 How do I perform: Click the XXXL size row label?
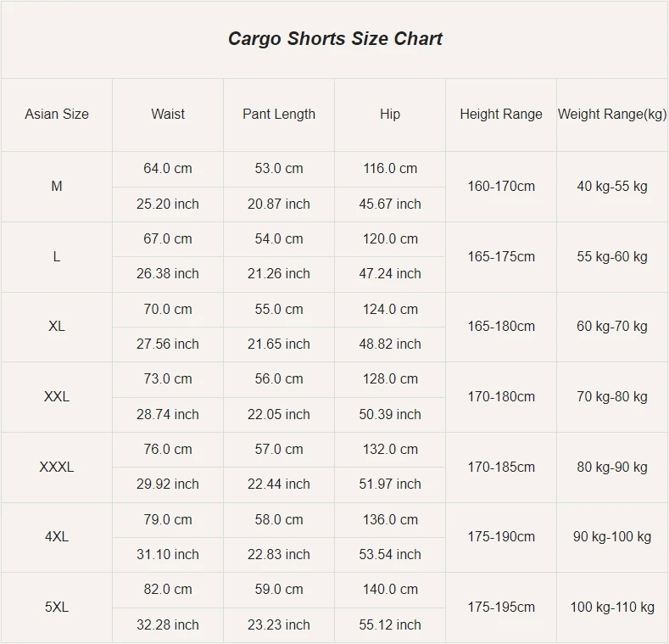pos(57,467)
